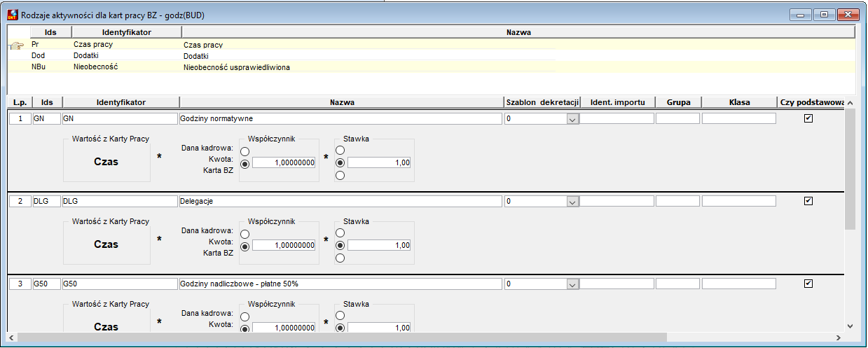The width and height of the screenshot is (868, 348).
Task: Expand Szablon dekretacji dropdown for Delegacje
Action: (572, 202)
